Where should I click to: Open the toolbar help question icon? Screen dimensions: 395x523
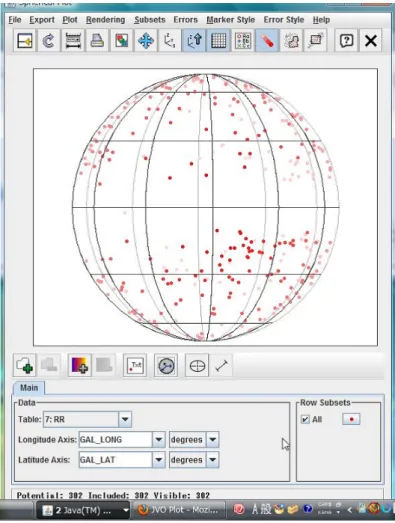pyautogui.click(x=346, y=41)
